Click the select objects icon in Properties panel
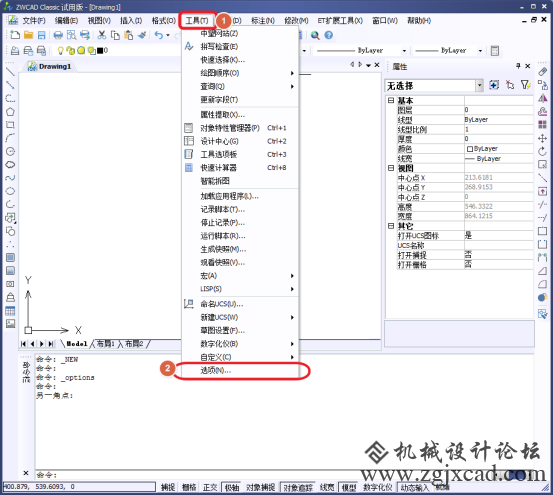Image resolution: width=553 pixels, height=495 pixels. 510,85
